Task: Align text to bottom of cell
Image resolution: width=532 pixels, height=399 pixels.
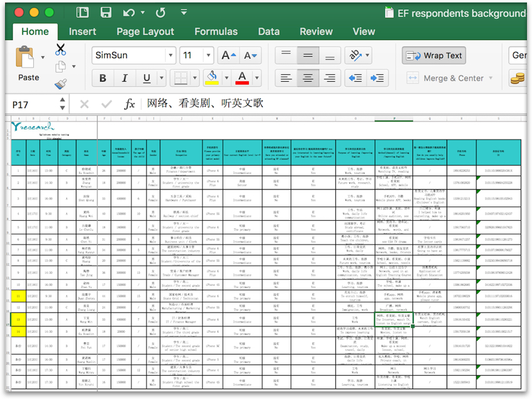Action: coord(329,55)
